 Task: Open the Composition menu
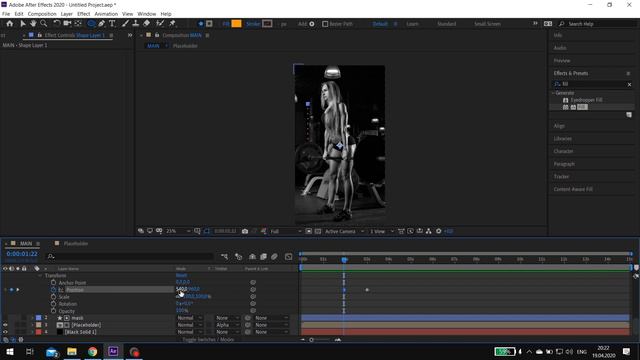[42, 14]
